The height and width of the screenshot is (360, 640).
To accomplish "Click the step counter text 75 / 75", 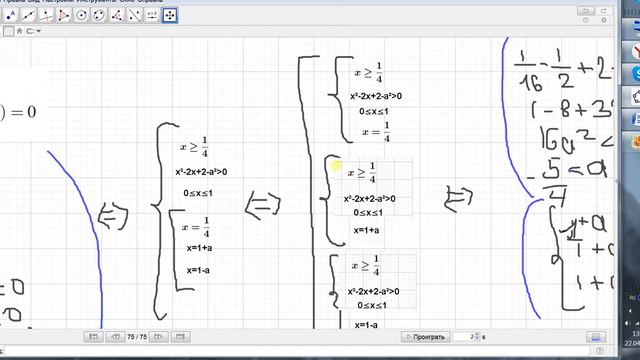I will click(137, 337).
